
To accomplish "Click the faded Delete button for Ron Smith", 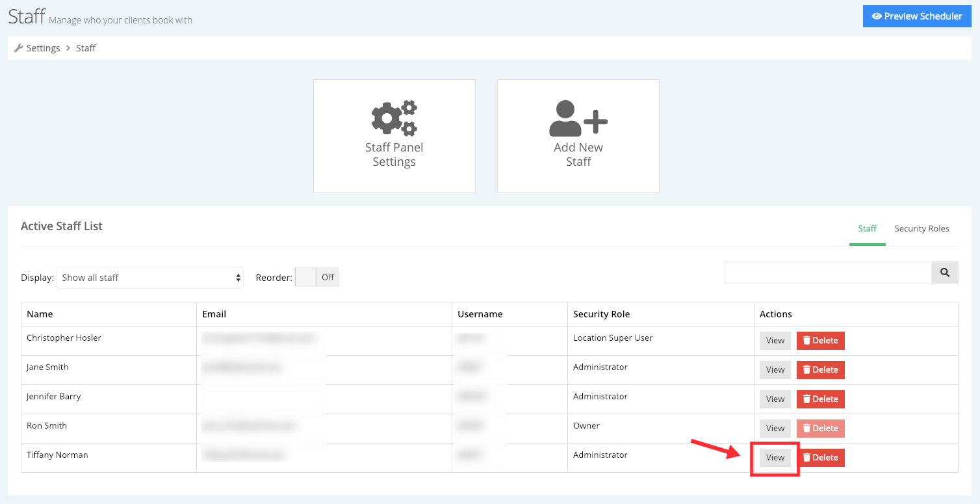I will pos(821,429).
